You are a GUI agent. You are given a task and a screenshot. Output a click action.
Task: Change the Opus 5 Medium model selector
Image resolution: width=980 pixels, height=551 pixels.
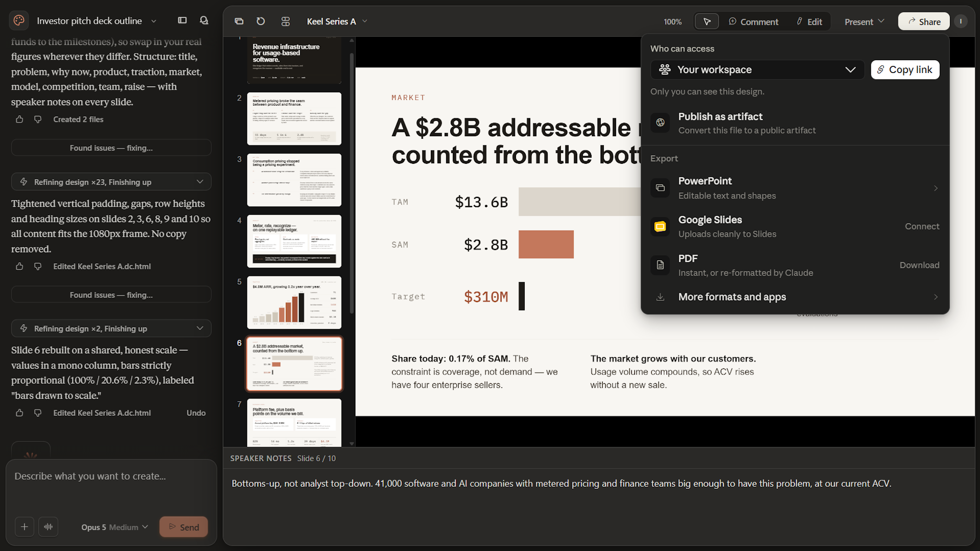114,527
